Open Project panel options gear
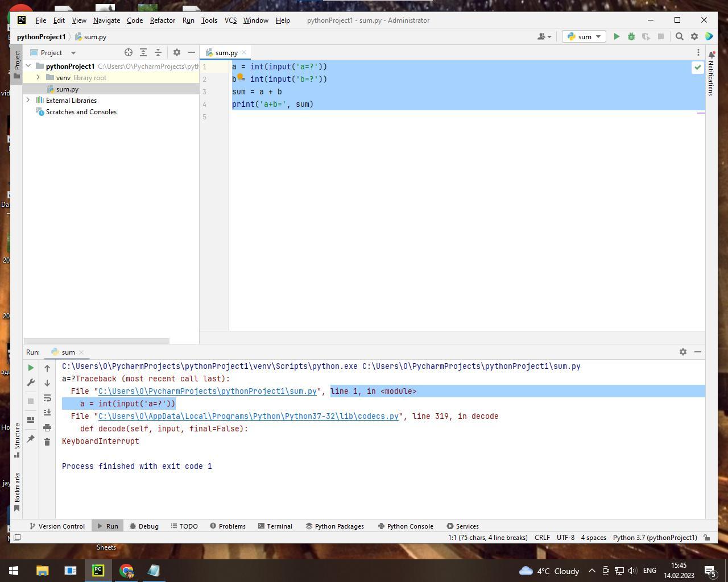Image resolution: width=728 pixels, height=582 pixels. tap(177, 52)
